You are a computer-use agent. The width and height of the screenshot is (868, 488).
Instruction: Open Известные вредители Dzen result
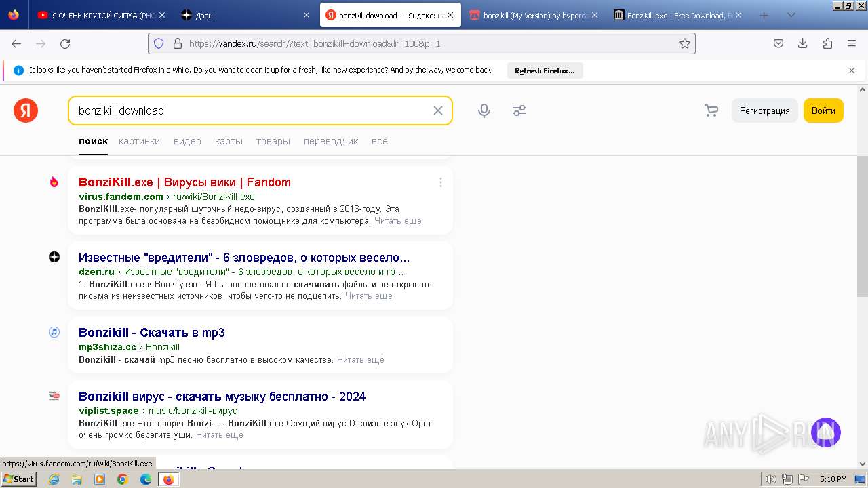[x=244, y=258]
